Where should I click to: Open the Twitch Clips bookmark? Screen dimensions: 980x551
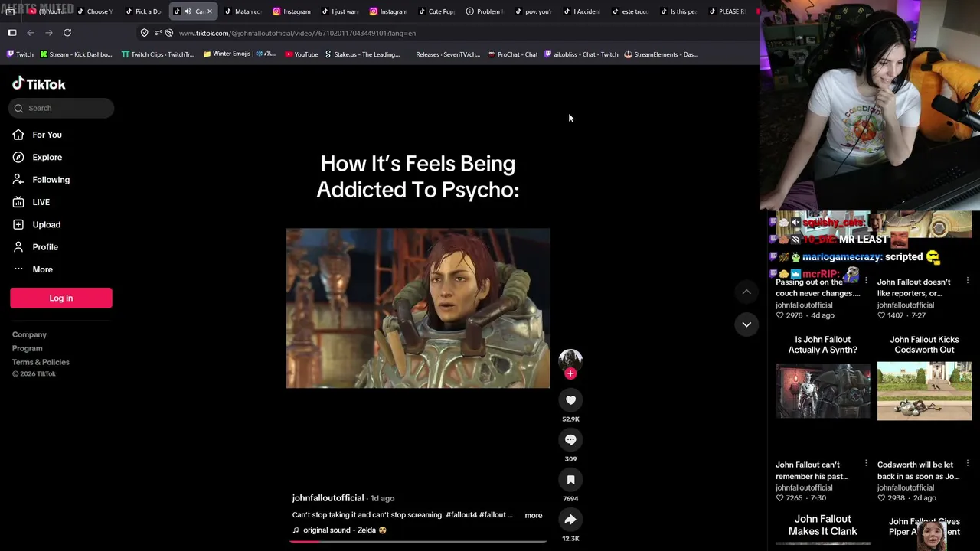pyautogui.click(x=158, y=54)
